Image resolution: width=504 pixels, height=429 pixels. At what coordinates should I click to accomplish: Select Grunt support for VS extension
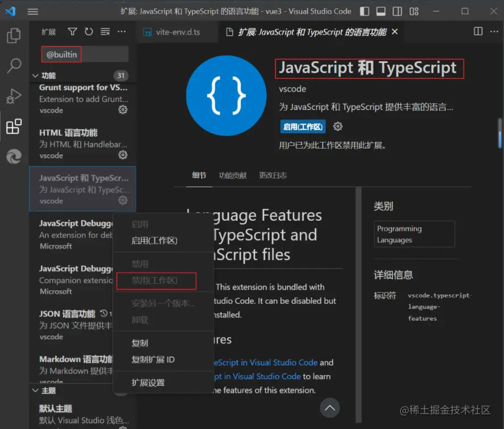pyautogui.click(x=83, y=98)
